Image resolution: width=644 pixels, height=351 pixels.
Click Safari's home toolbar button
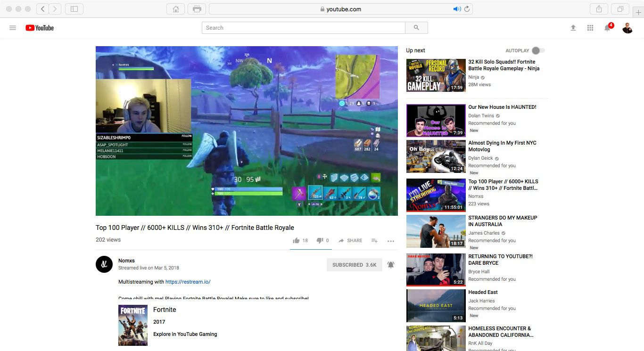[175, 9]
